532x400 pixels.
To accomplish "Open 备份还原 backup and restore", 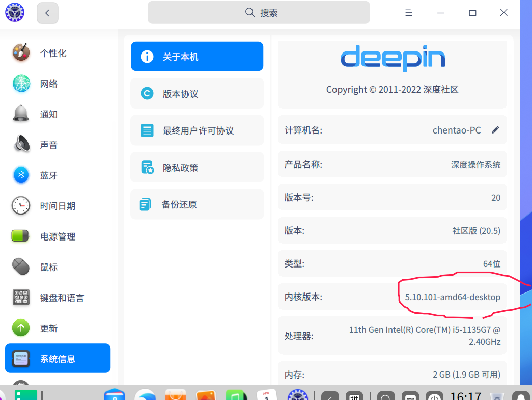I will pyautogui.click(x=197, y=204).
